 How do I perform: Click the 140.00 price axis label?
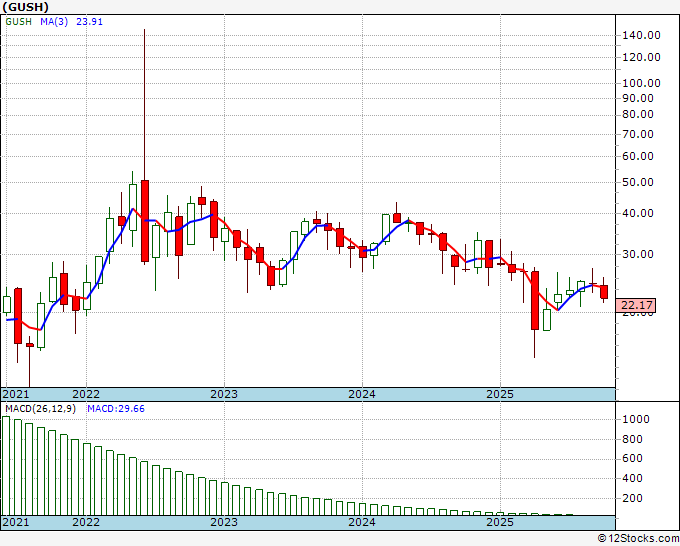(640, 35)
